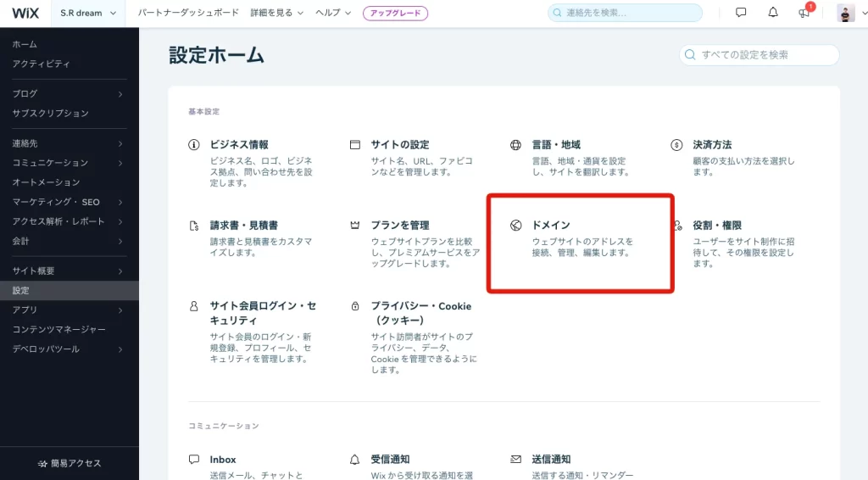
Task: Click the 送信通知 envelope icon
Action: click(x=515, y=459)
